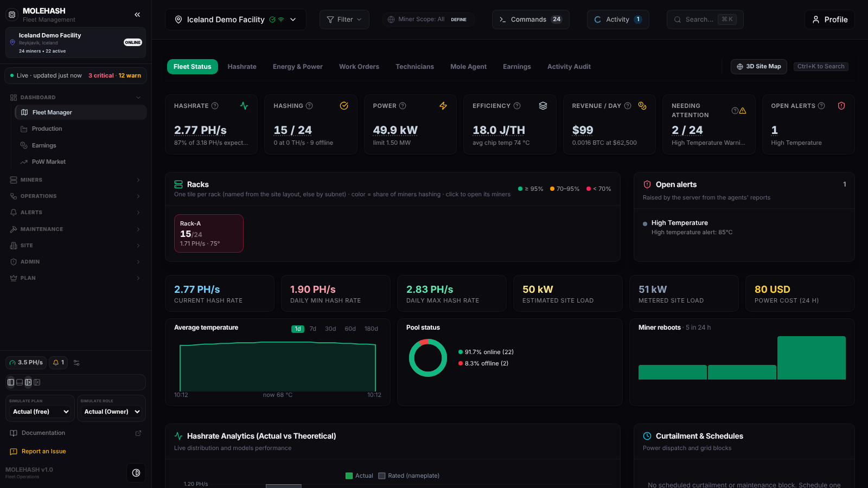
Task: Expand the MAINTENANCE sidebar section
Action: [75, 229]
